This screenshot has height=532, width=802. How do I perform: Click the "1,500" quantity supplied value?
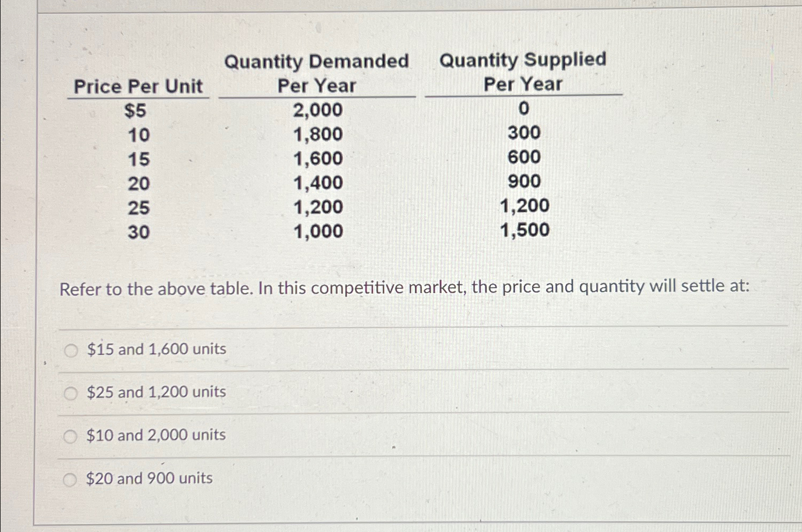pos(524,230)
